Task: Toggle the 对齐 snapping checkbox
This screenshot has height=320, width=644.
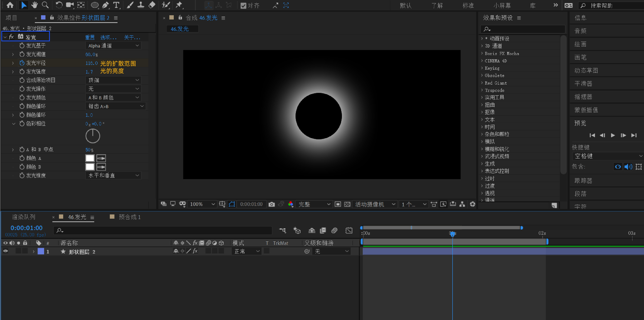Action: [x=243, y=6]
